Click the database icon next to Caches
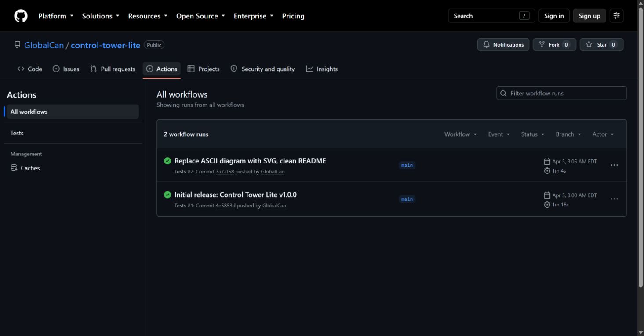 (x=14, y=168)
